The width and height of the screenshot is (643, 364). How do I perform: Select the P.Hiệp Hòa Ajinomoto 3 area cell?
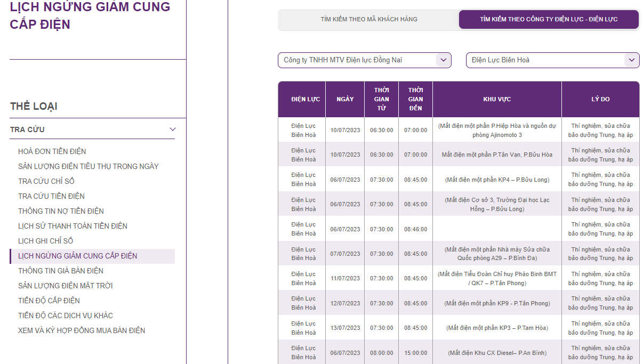pos(497,130)
